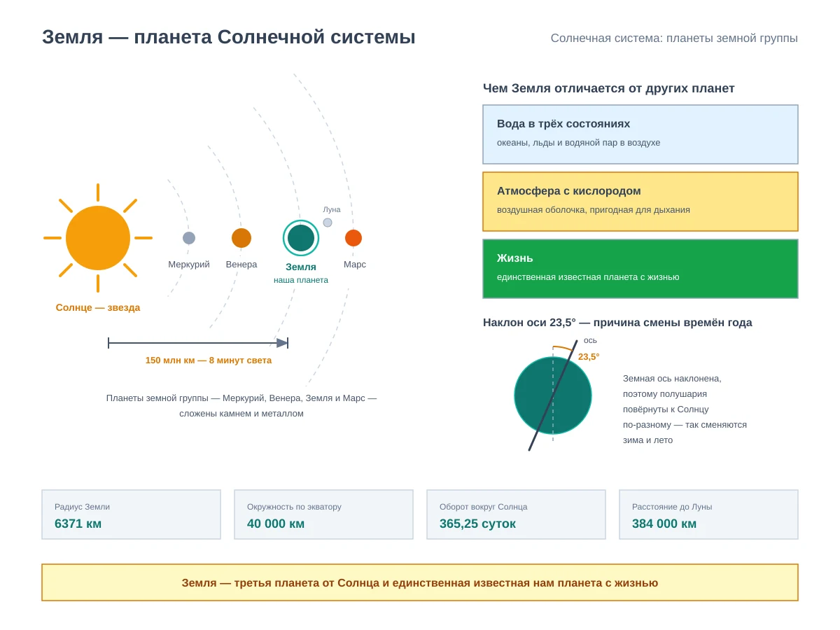The height and width of the screenshot is (630, 840).
Task: Click the 150 million km distance arrow
Action: coord(198,343)
